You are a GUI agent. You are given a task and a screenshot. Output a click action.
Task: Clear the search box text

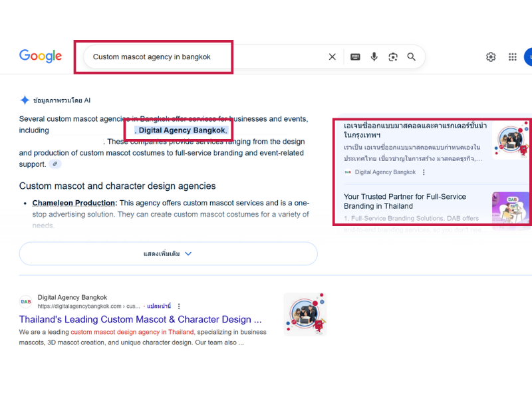pos(332,57)
